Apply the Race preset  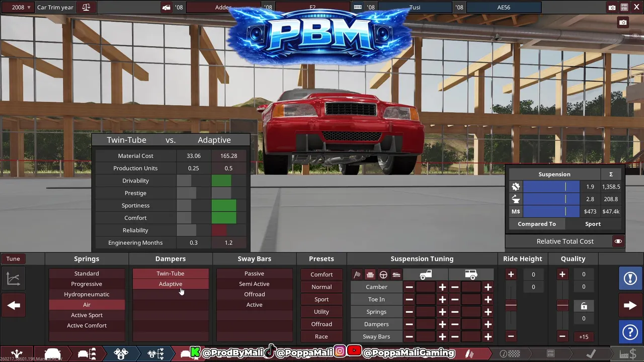tap(321, 336)
